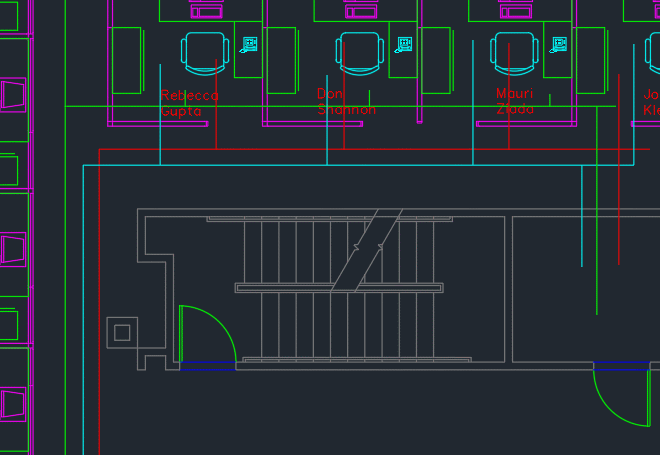Click the blue threshold of the bottom-right door
Screen dimensions: 660x455
click(621, 366)
